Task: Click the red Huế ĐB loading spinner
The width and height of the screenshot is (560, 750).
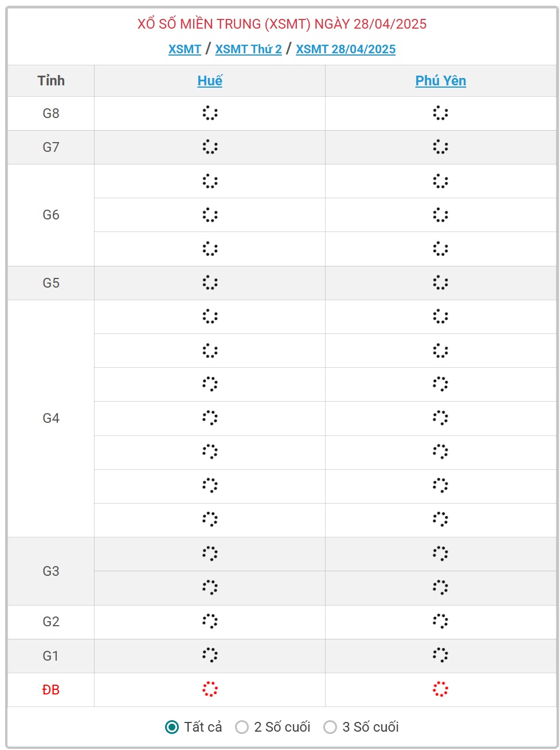Action: (x=210, y=689)
